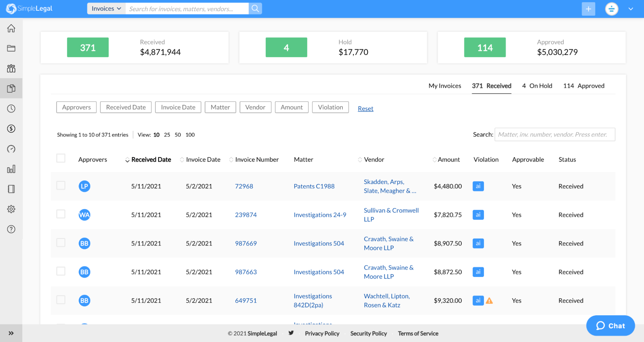Screen dimensions: 644x342
Task: Click the 4 Hold summary card count
Action: [286, 48]
